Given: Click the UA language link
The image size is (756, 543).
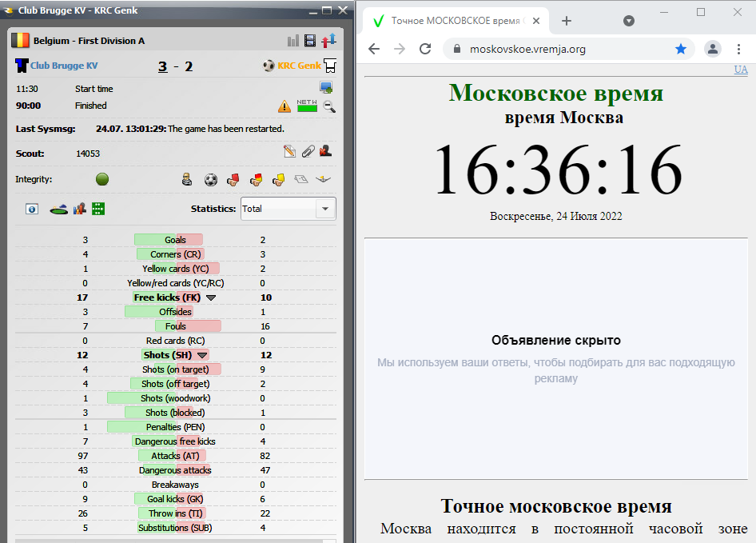Looking at the screenshot, I should 741,70.
